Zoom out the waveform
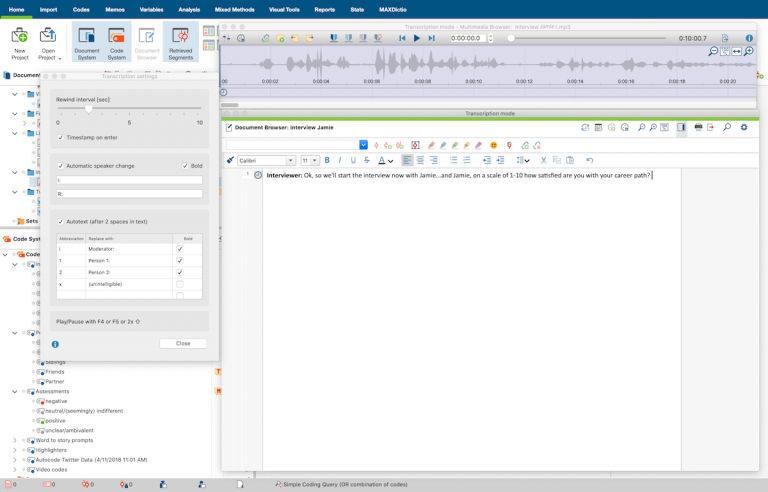Image resolution: width=768 pixels, height=492 pixels. pyautogui.click(x=713, y=51)
